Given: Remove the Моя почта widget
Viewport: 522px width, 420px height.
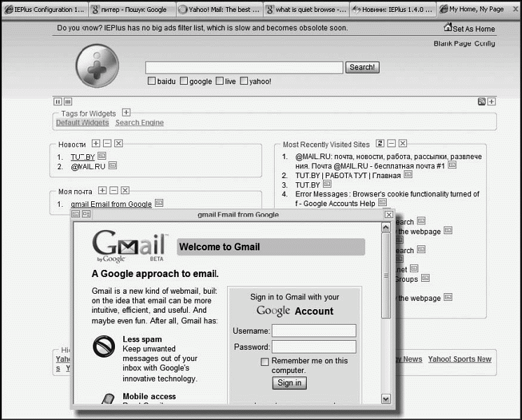Looking at the screenshot, I should click(125, 190).
